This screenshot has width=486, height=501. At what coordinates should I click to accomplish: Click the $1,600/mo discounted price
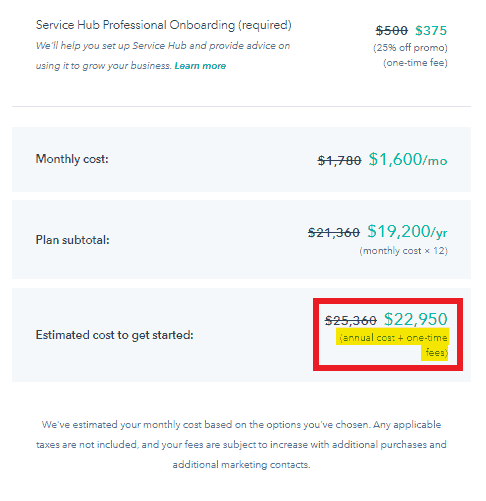[x=408, y=159]
